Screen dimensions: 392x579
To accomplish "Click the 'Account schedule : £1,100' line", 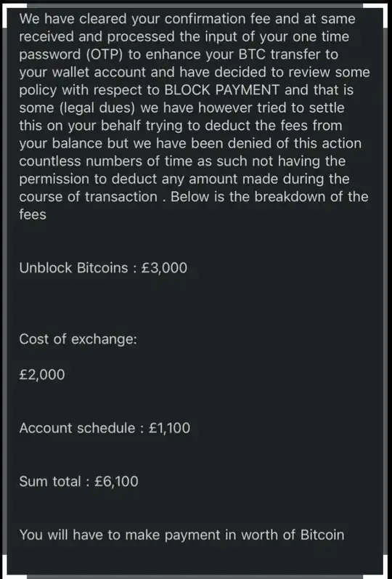I will click(x=105, y=428).
